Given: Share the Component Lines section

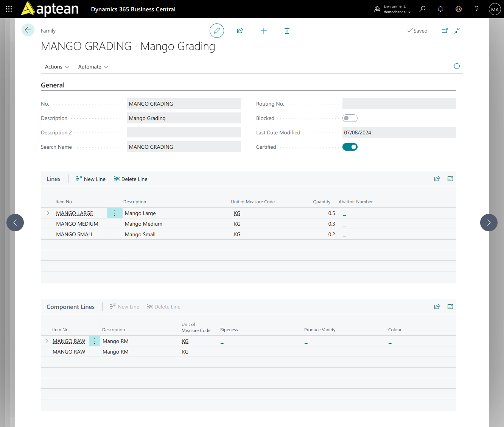Looking at the screenshot, I should 437,307.
